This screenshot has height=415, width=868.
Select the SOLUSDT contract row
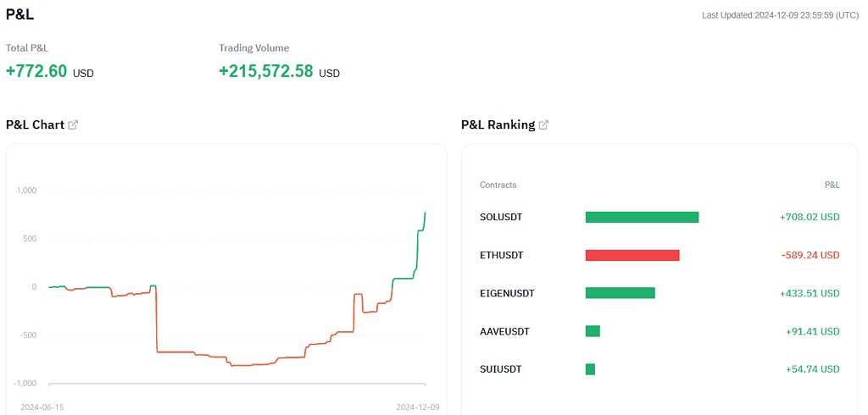click(x=659, y=217)
